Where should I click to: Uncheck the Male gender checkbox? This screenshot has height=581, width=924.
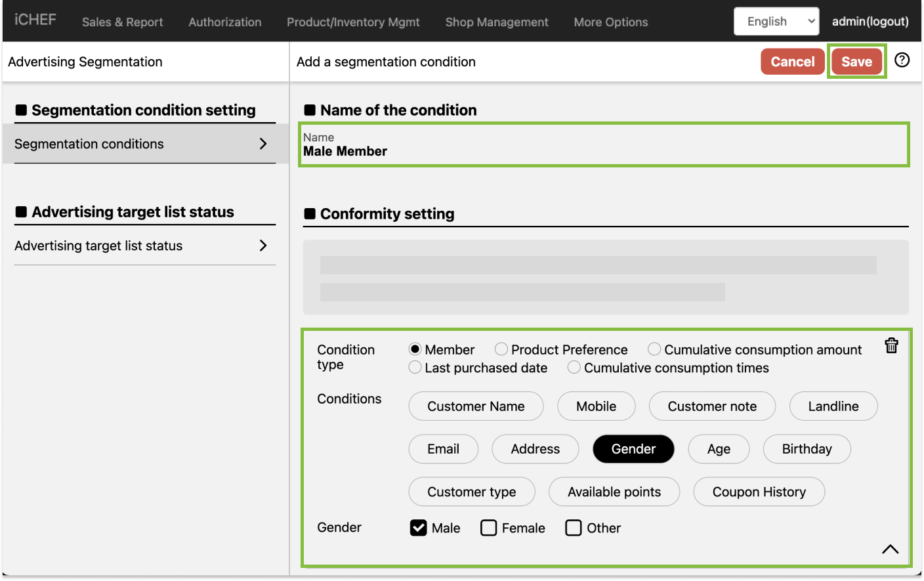click(x=418, y=528)
